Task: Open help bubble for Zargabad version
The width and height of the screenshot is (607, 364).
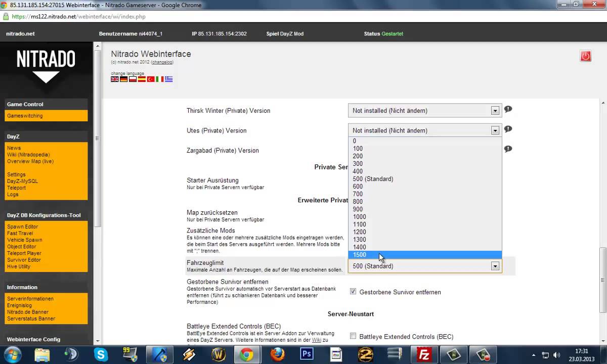Action: (x=508, y=149)
